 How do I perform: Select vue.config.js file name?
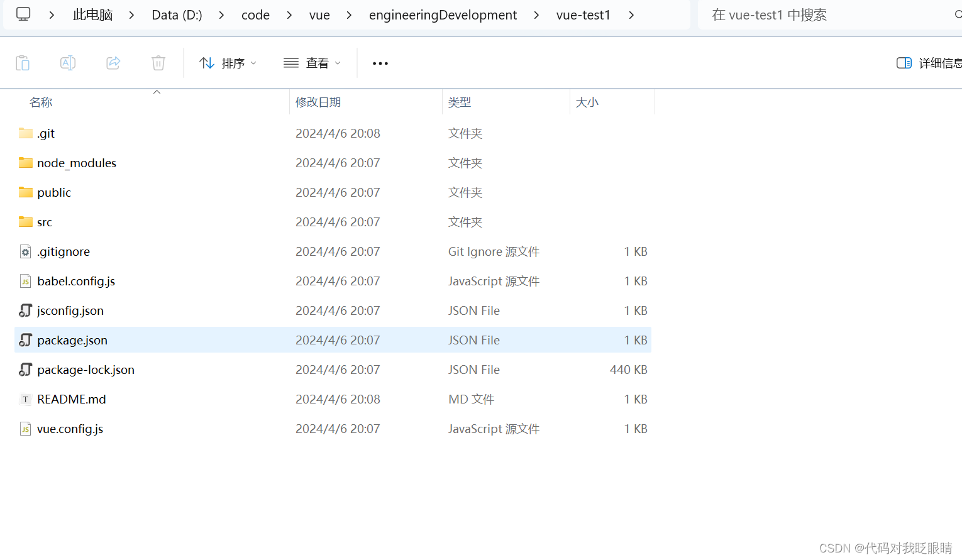point(70,429)
